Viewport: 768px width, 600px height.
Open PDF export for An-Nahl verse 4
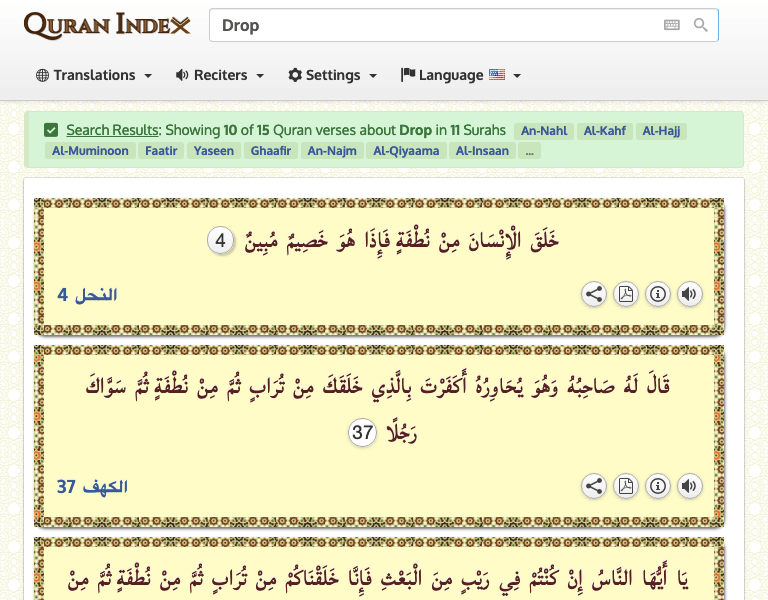pyautogui.click(x=626, y=294)
